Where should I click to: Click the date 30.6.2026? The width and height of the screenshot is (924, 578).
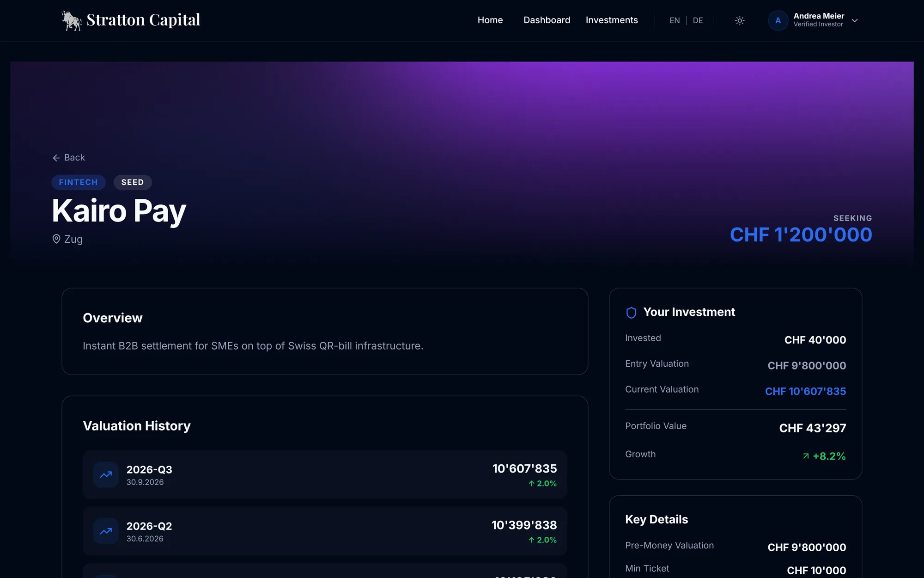tap(145, 539)
